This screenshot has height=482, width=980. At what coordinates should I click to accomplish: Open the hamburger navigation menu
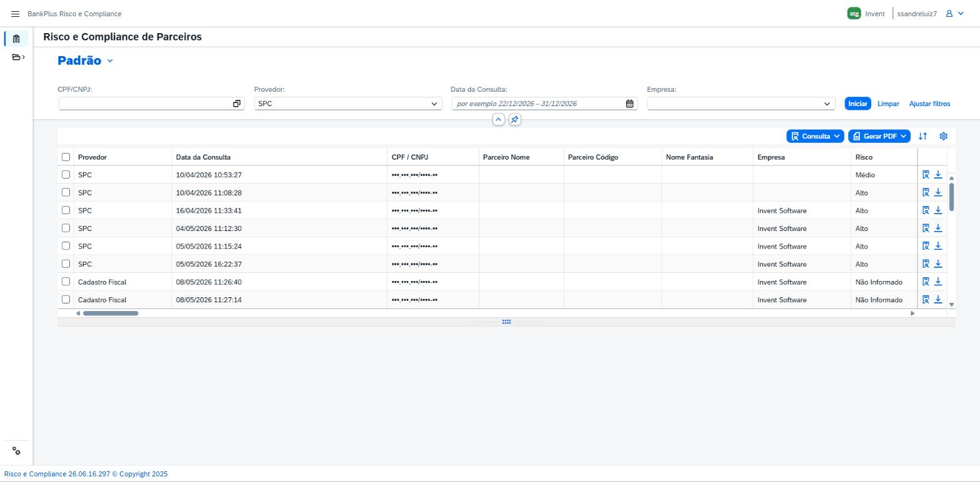[x=16, y=14]
